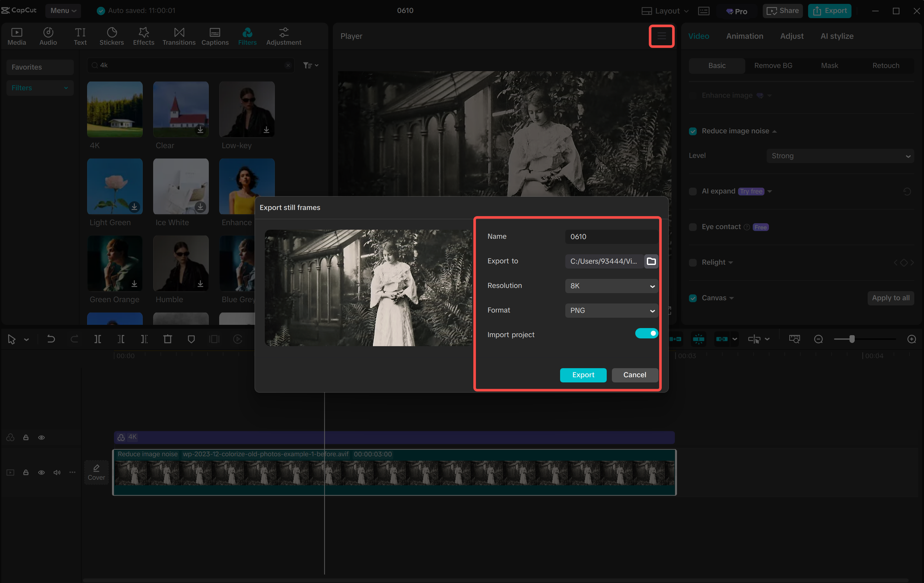
Task: Open the Menu dropdown in the top bar
Action: click(63, 11)
